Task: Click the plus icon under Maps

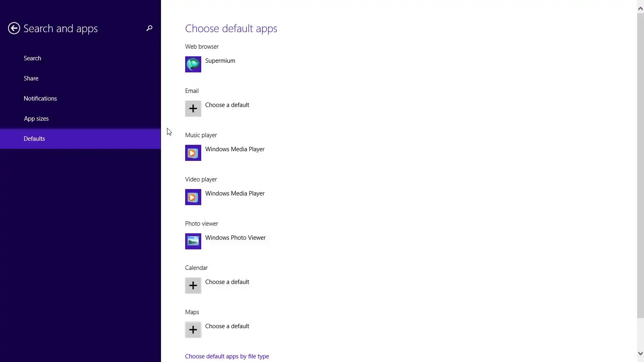Action: pyautogui.click(x=193, y=330)
